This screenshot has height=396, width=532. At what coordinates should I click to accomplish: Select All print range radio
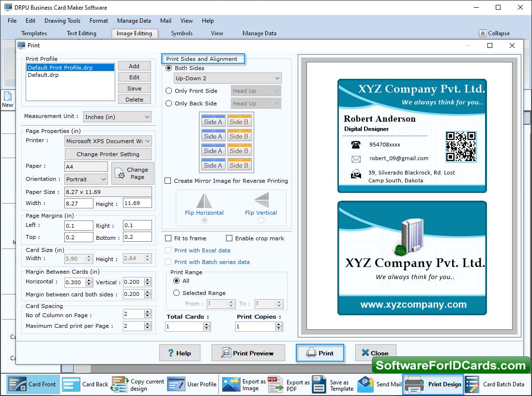tap(176, 281)
